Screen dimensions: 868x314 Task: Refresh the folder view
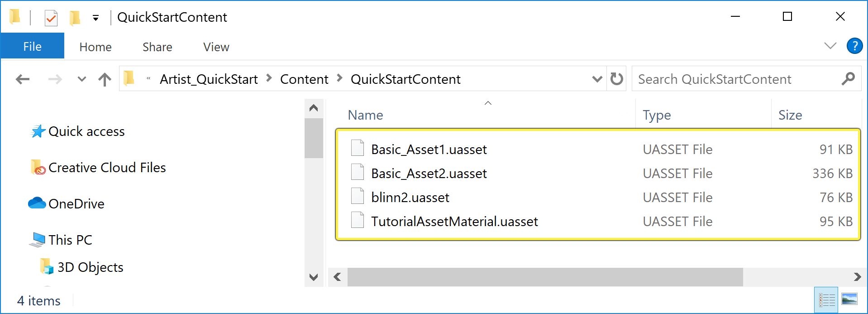tap(616, 79)
